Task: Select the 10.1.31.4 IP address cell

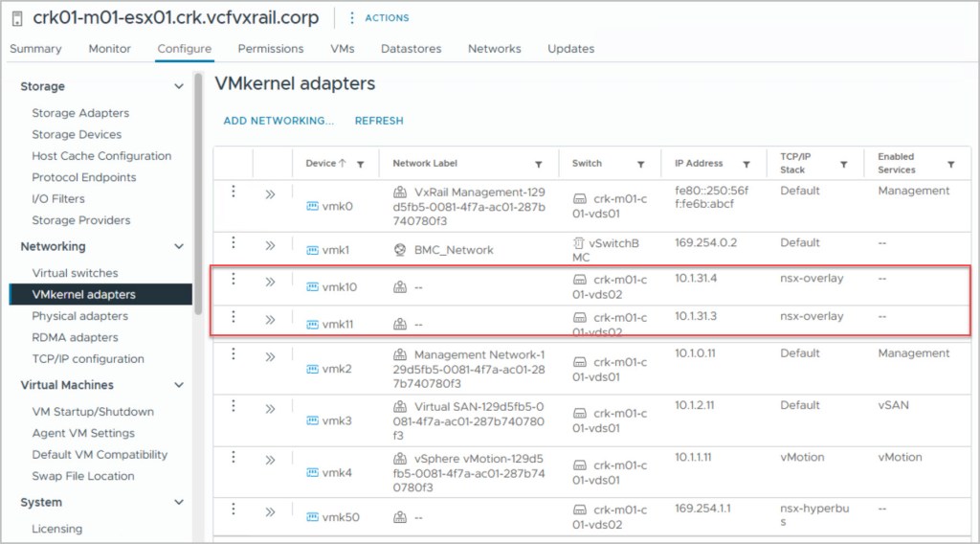Action: 696,279
